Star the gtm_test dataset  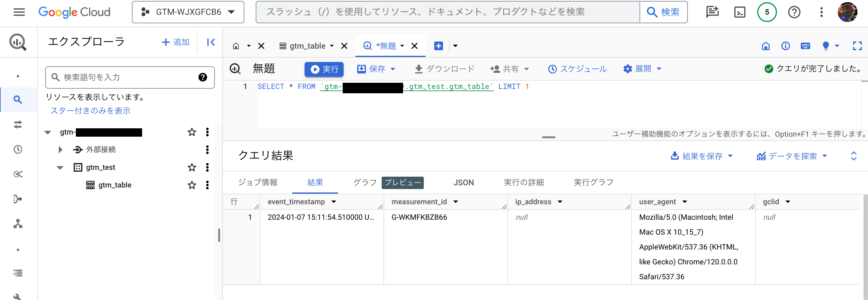click(192, 167)
